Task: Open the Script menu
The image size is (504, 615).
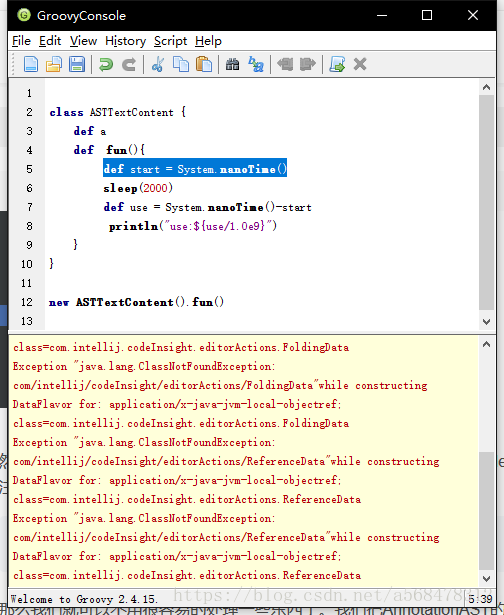Action: tap(170, 41)
